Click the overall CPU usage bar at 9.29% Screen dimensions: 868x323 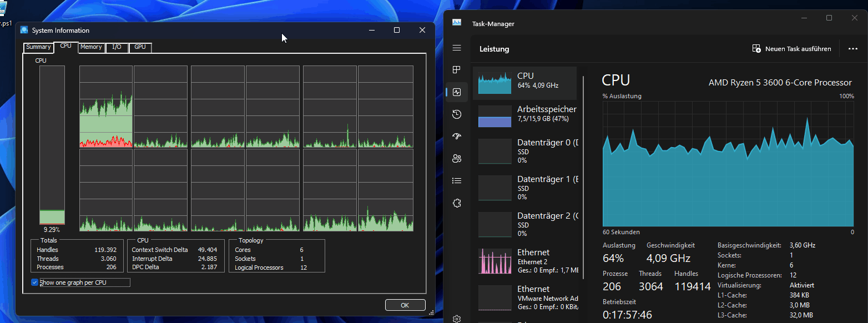[x=52, y=145]
